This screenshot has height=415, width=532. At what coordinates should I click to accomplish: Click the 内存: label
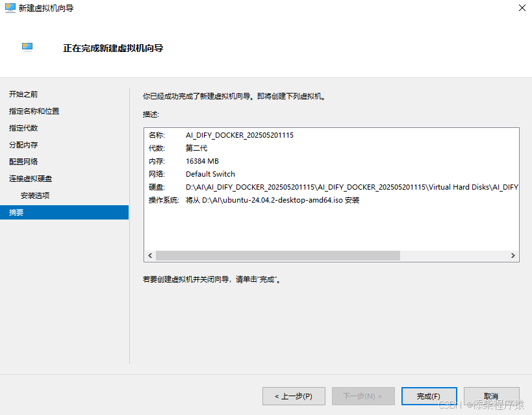157,161
